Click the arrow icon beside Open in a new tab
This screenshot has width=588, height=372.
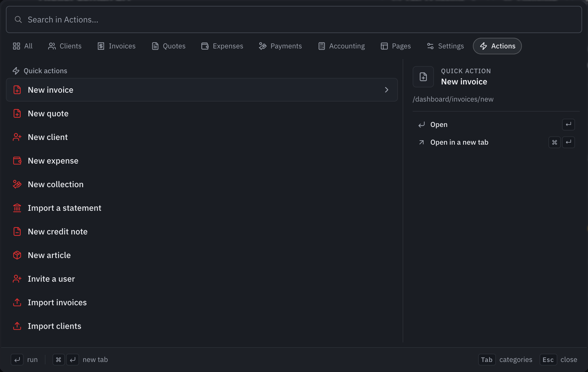click(x=422, y=142)
